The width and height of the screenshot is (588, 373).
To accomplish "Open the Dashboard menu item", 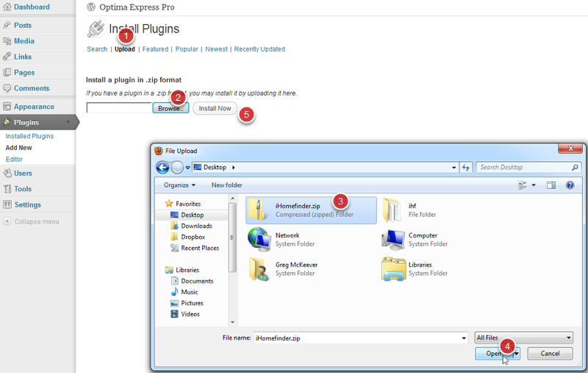I will click(32, 7).
